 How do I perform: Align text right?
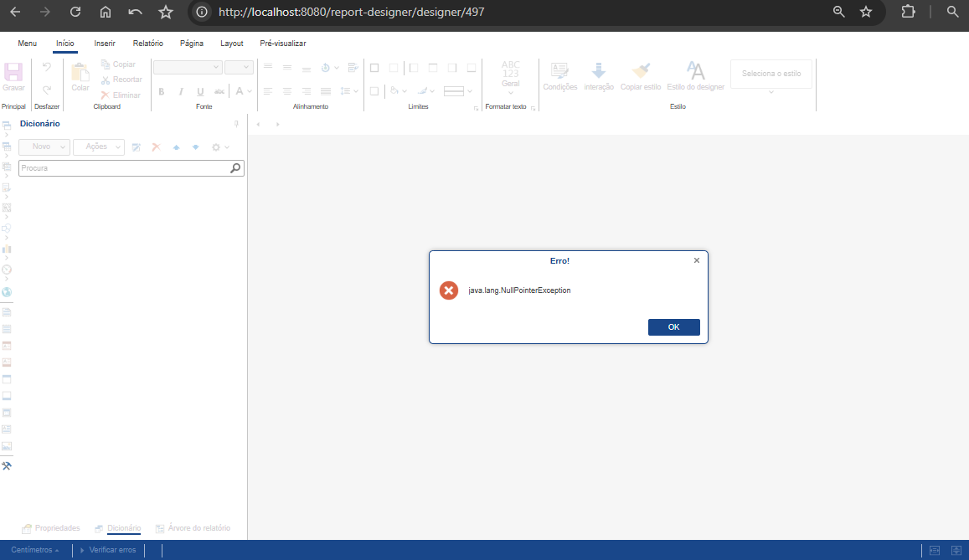pos(307,91)
